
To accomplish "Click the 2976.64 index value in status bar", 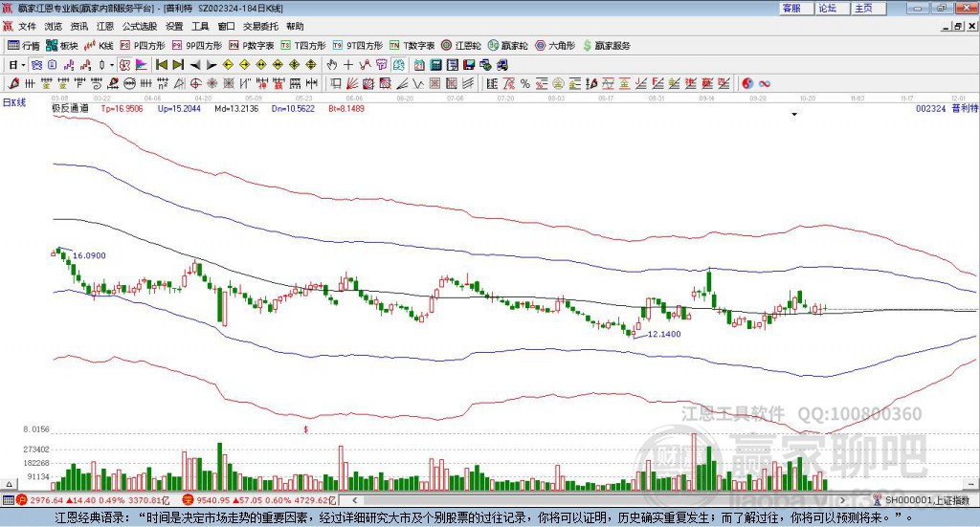I will 46,500.
